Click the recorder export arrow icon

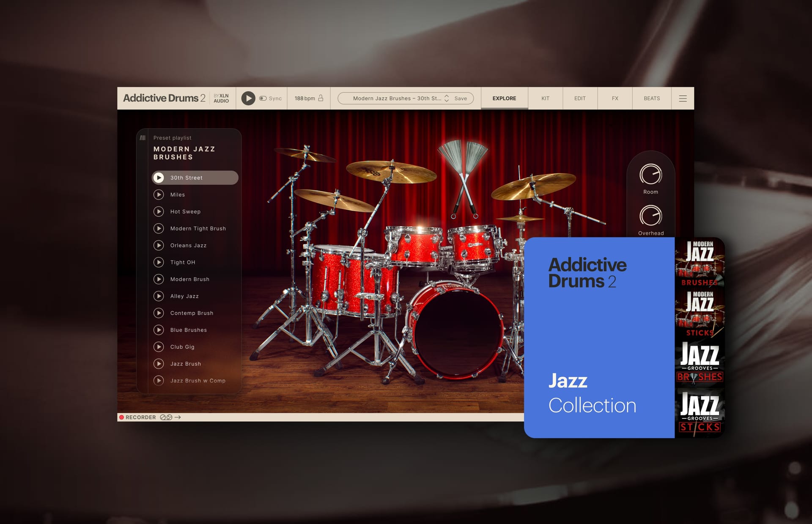[x=178, y=417]
